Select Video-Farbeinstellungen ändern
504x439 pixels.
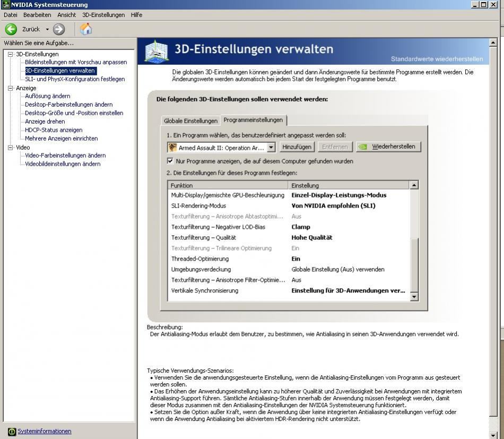(x=65, y=156)
